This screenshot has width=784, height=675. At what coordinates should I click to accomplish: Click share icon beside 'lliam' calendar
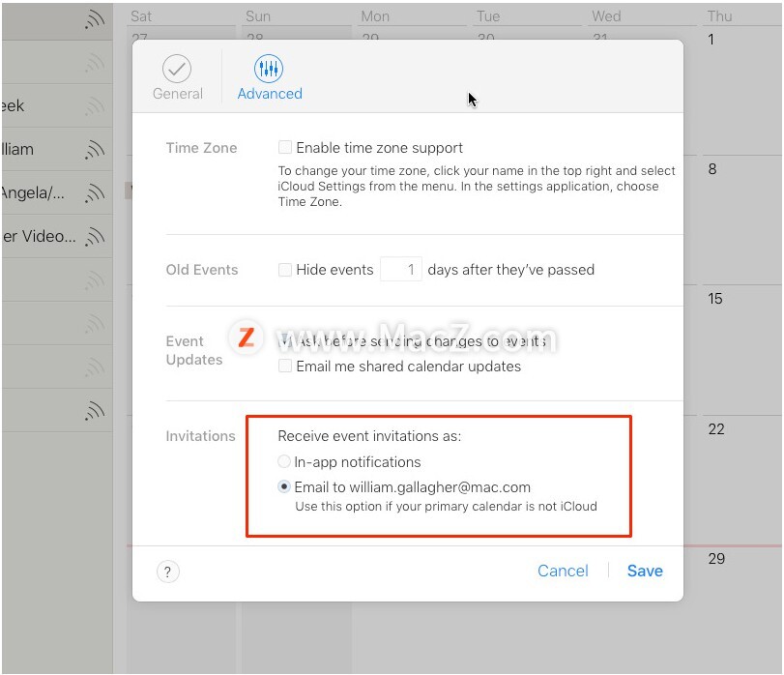point(95,149)
